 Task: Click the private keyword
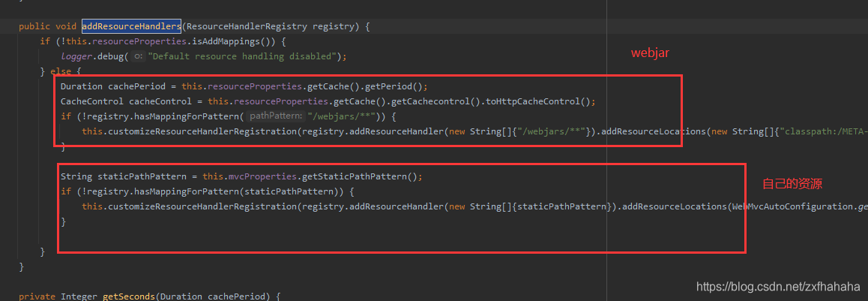click(x=37, y=297)
